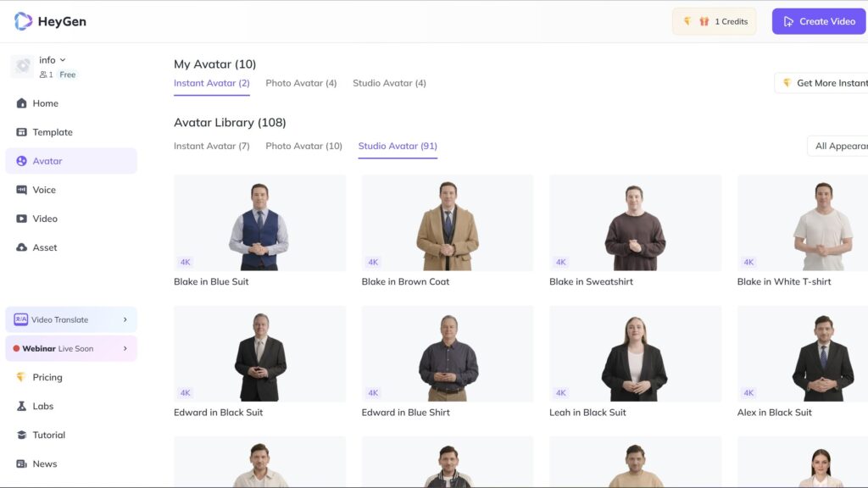Click the cursor icon in Create Video
868x488 pixels.
[x=788, y=21]
